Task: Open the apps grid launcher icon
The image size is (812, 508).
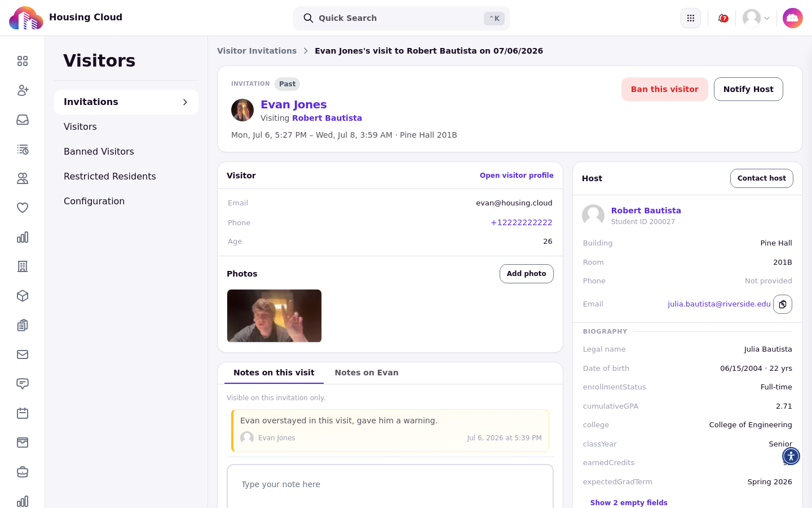Action: (x=691, y=18)
